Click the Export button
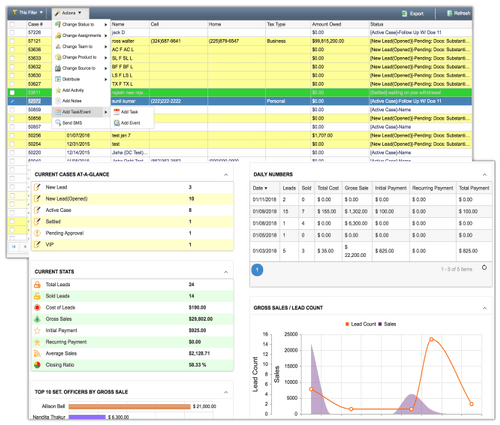 [413, 14]
